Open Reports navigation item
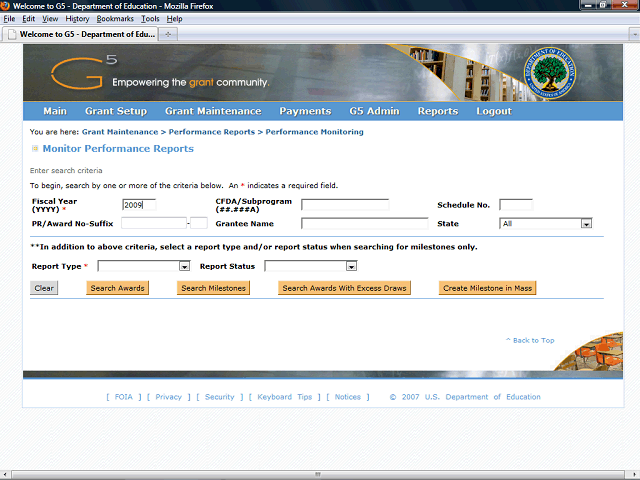Image resolution: width=640 pixels, height=480 pixels. [438, 111]
